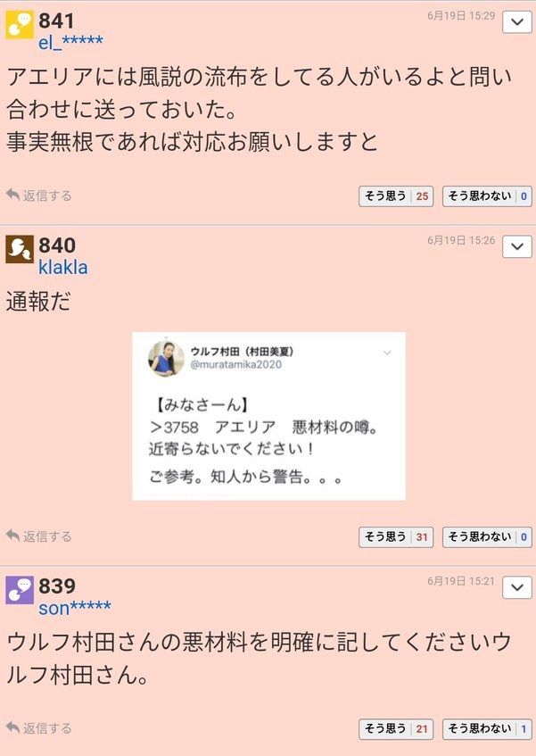Vote そう思う with 31 votes on post 840
This screenshot has height=756, width=536.
click(396, 537)
